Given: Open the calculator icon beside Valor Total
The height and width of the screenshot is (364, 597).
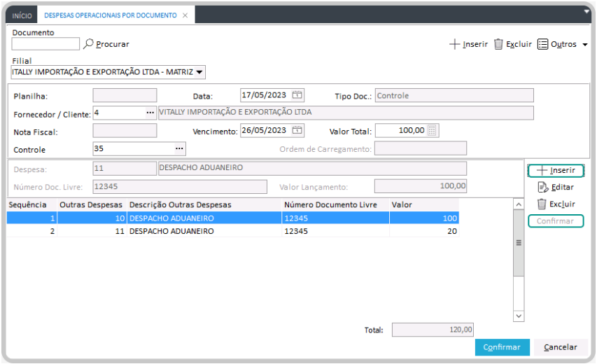Looking at the screenshot, I should point(432,130).
